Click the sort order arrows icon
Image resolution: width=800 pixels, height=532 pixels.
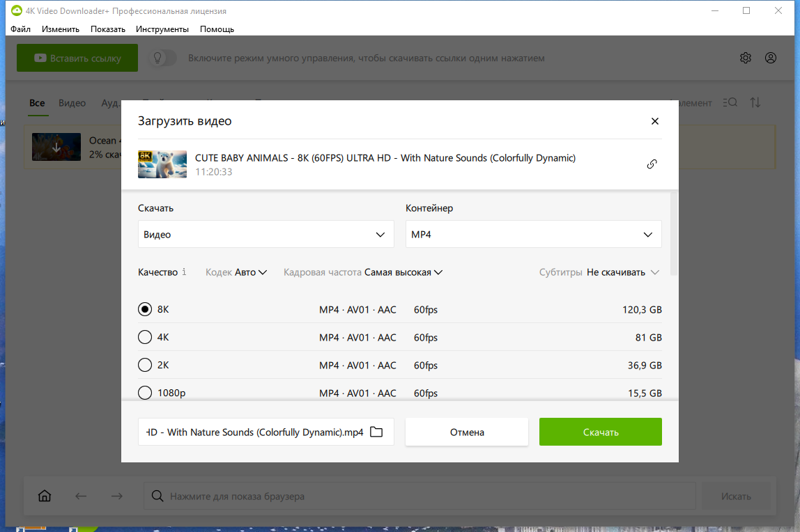click(755, 102)
